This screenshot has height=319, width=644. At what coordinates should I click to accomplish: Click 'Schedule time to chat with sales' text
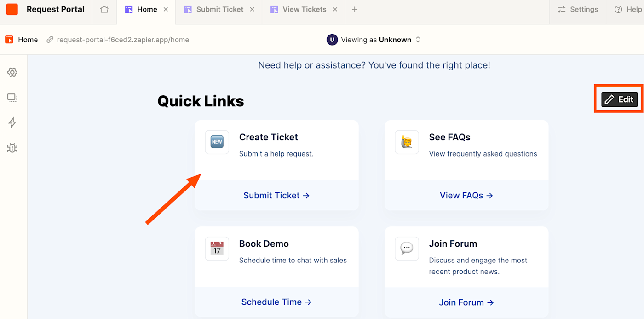[293, 260]
